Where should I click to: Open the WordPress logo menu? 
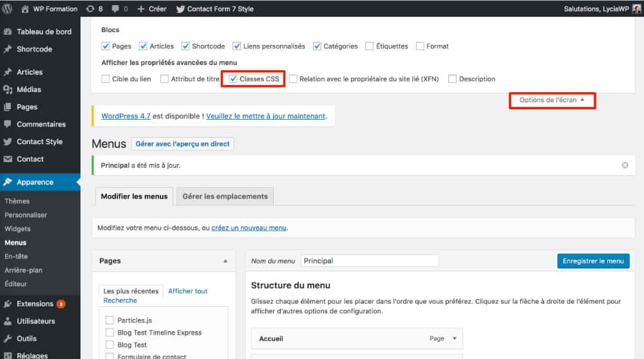tap(7, 8)
